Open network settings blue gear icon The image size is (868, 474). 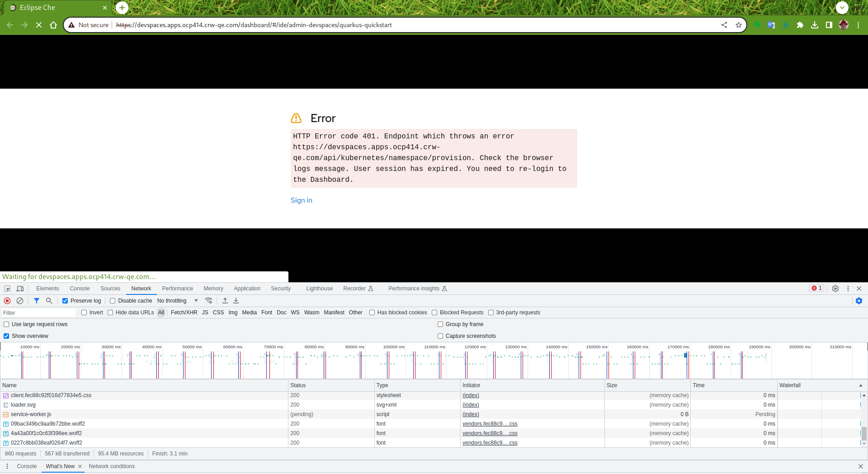click(859, 301)
